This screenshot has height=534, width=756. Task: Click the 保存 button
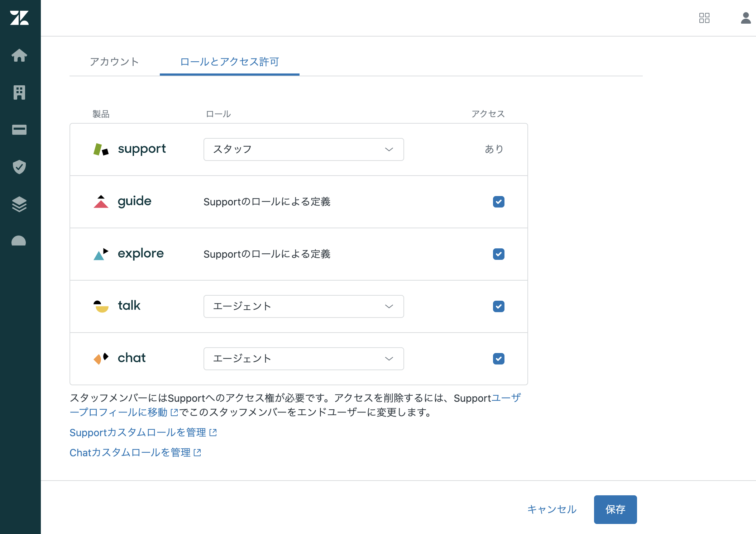click(x=616, y=510)
